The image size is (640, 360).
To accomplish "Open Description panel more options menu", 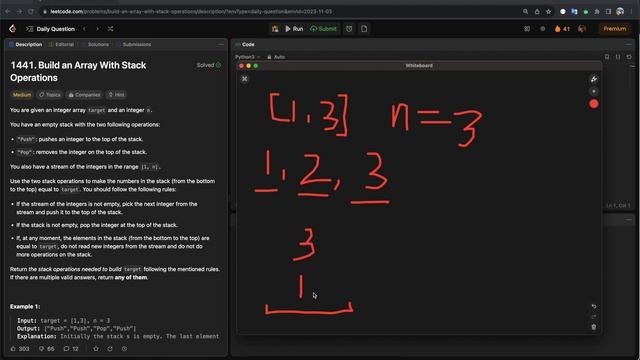I will click(x=221, y=44).
